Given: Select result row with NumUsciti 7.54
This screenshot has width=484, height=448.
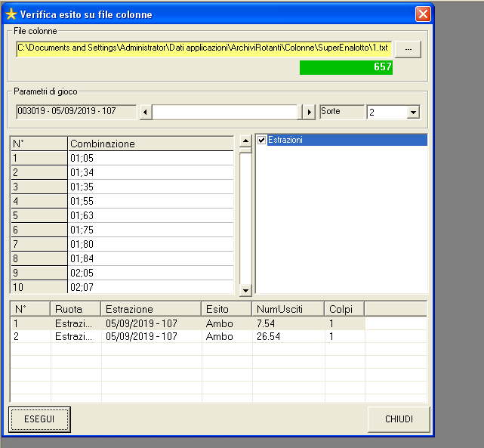Looking at the screenshot, I should pos(218,323).
